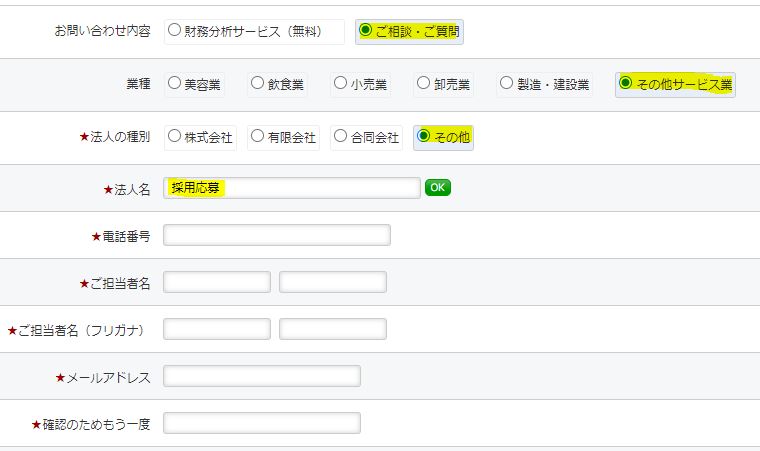
Task: Click first ご担当者名 name field
Action: point(216,282)
